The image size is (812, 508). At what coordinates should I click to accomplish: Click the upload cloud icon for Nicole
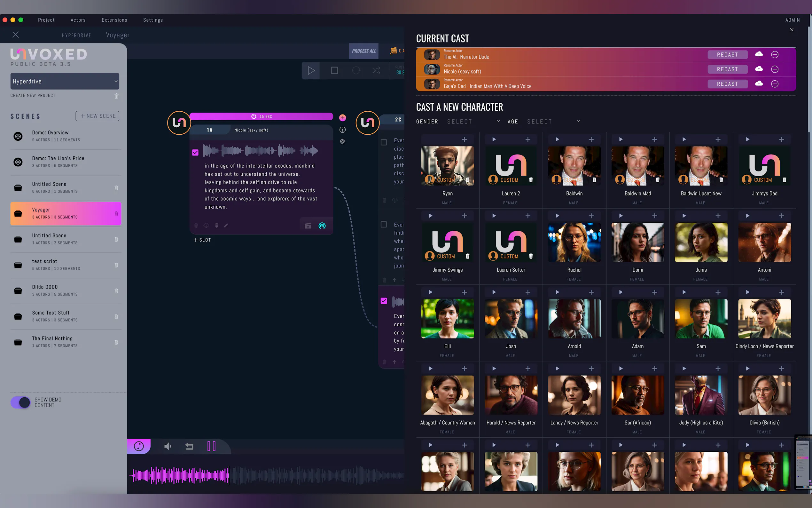point(759,69)
